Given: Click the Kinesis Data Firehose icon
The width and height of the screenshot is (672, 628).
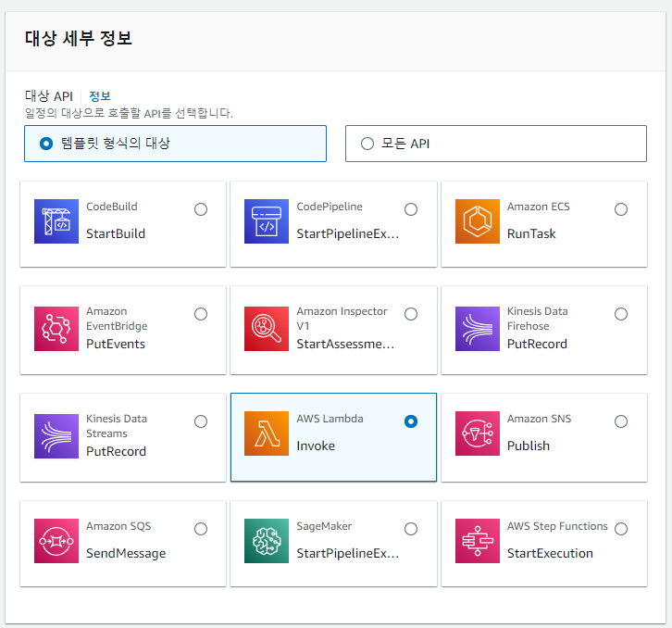Looking at the screenshot, I should point(478,329).
